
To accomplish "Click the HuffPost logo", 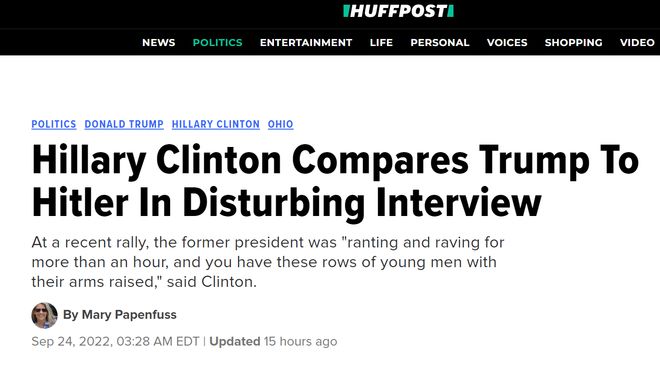I will coord(398,11).
